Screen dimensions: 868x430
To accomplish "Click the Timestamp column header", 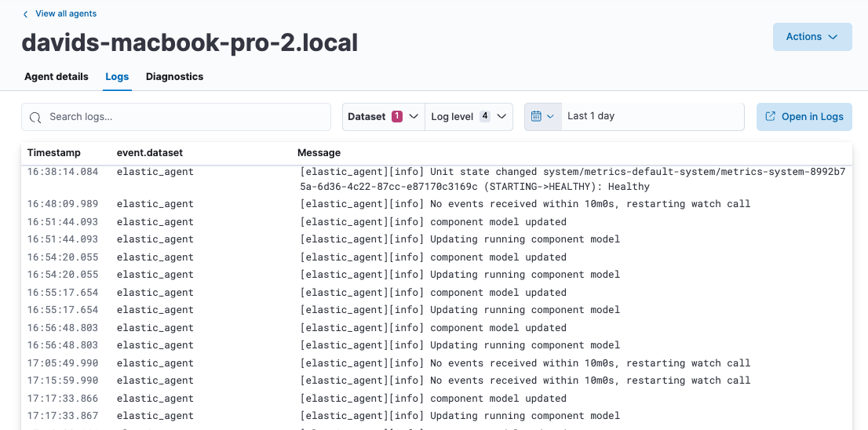I will point(54,153).
